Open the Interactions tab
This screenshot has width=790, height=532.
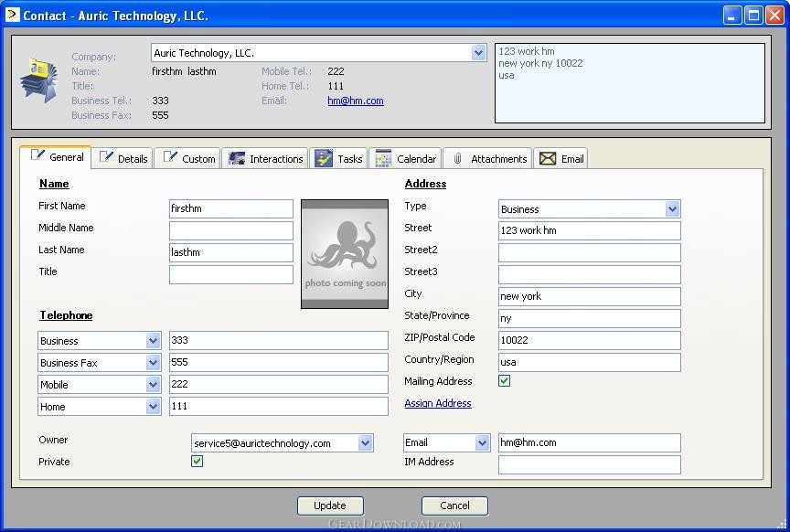coord(265,158)
